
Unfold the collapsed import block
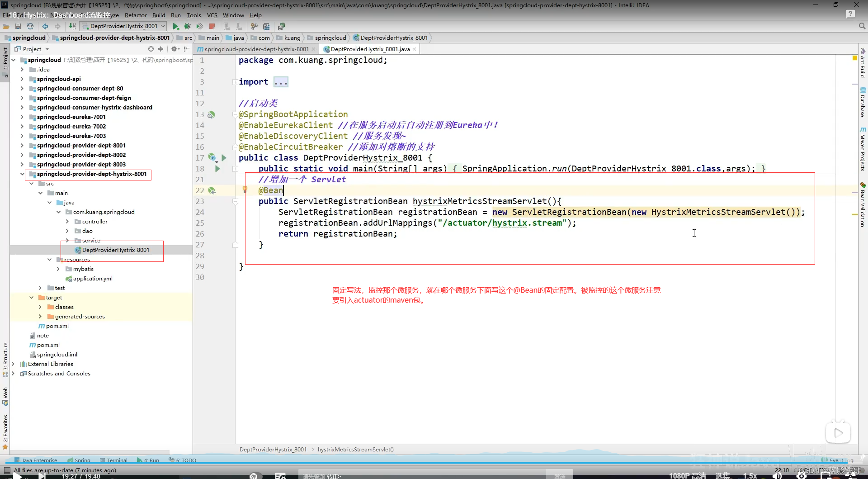[235, 82]
